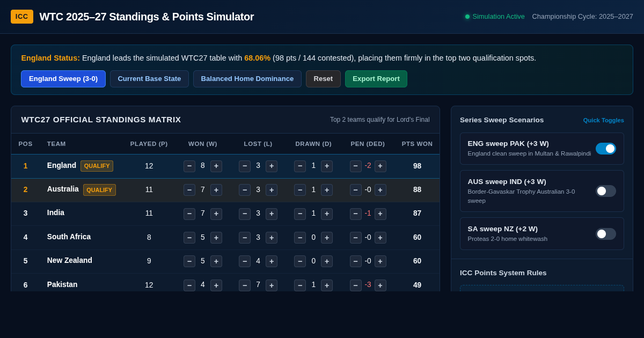
Task: Click the ICC logo badge
Action: pyautogui.click(x=22, y=17)
